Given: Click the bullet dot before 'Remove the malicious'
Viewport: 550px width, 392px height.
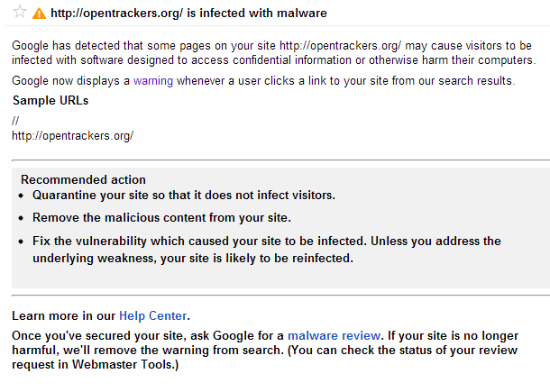Looking at the screenshot, I should 21,218.
